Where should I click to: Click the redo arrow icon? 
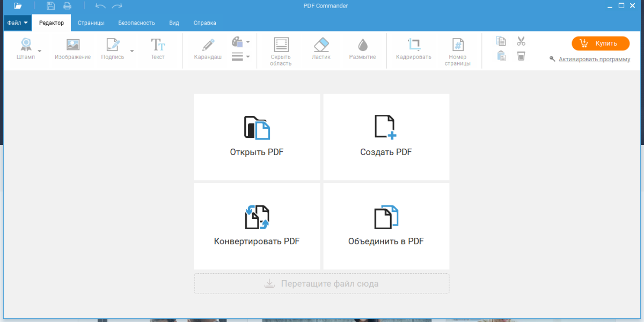(x=117, y=6)
